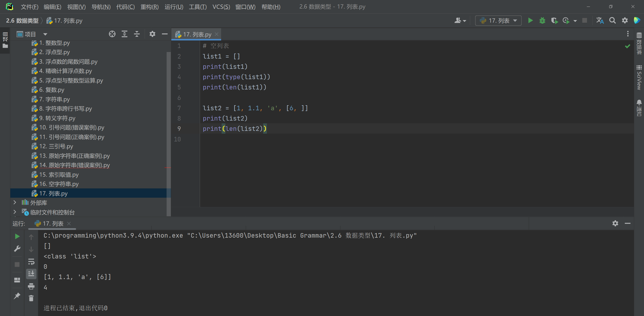Image resolution: width=644 pixels, height=316 pixels.
Task: Click breadcrumb 2.6 数据类型
Action: tap(22, 21)
